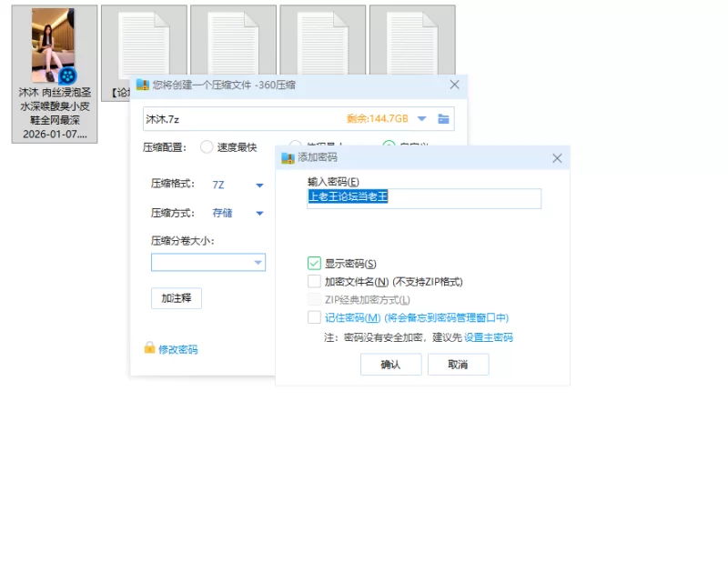Click the 360压缩 icon in main dialog title
The width and height of the screenshot is (728, 582).
tap(143, 85)
